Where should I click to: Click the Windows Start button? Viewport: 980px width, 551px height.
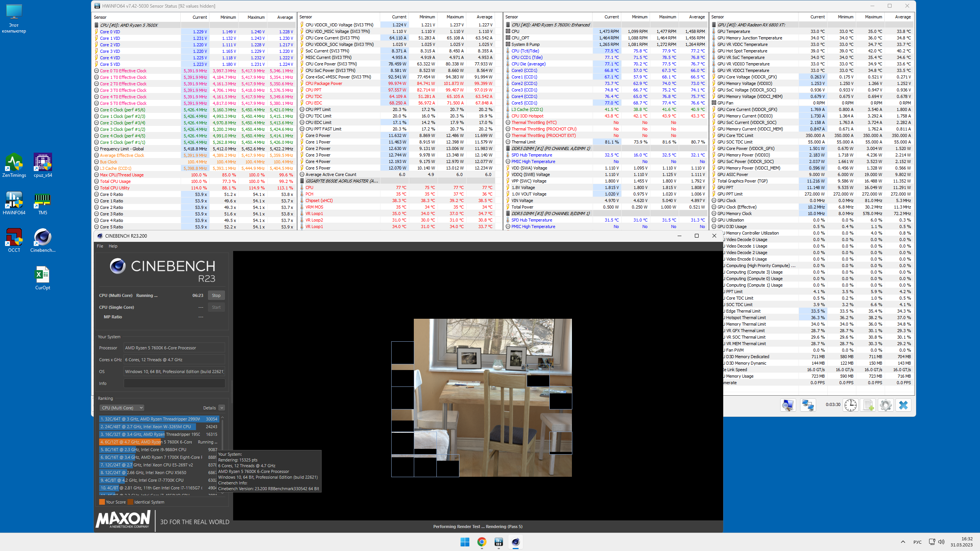465,542
